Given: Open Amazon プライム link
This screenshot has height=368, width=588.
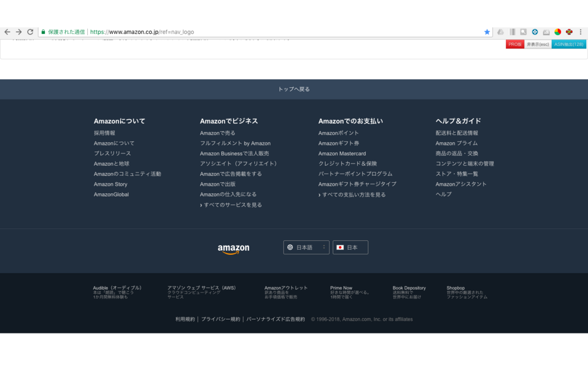Looking at the screenshot, I should tap(457, 143).
